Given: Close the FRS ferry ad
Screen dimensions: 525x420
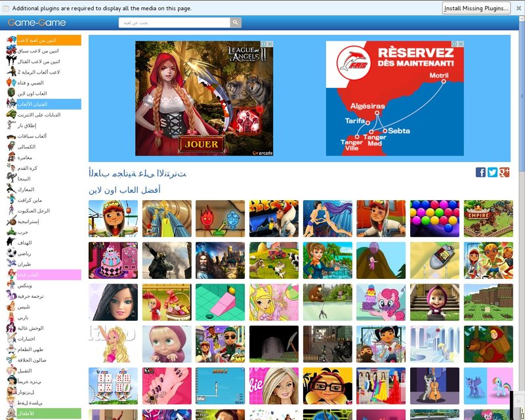Looking at the screenshot, I should pos(461,44).
